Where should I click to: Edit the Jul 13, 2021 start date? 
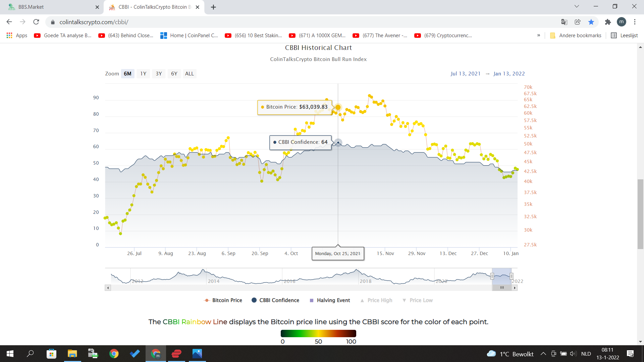click(465, 74)
